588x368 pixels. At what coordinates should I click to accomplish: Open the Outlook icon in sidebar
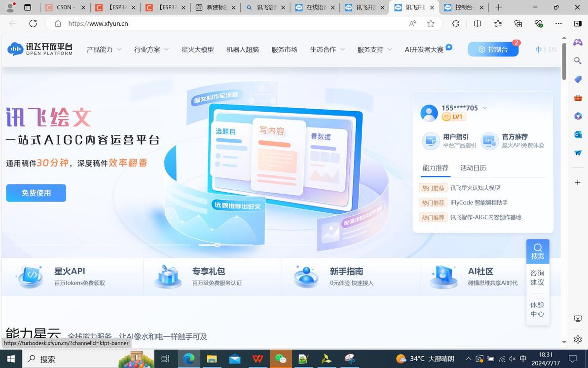578,134
